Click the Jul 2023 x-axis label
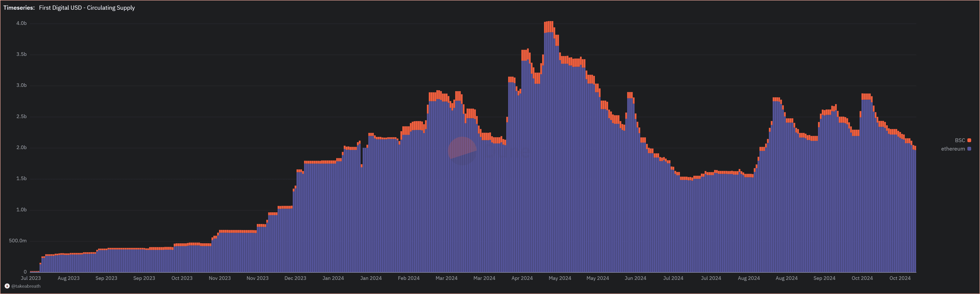The width and height of the screenshot is (980, 294). click(x=31, y=278)
